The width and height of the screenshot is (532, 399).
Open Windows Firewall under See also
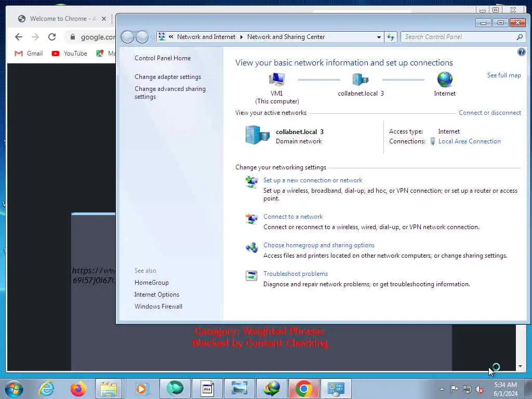point(158,307)
